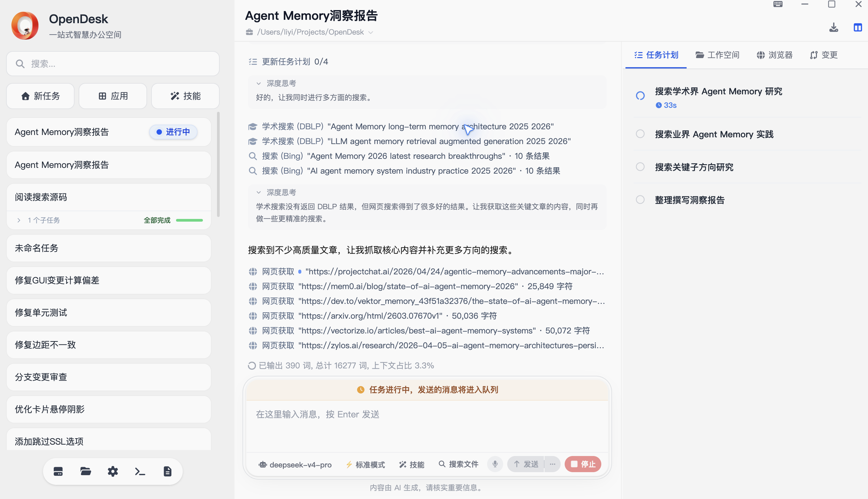Switch to the 工作空间 tab
This screenshot has width=868, height=499.
[717, 55]
